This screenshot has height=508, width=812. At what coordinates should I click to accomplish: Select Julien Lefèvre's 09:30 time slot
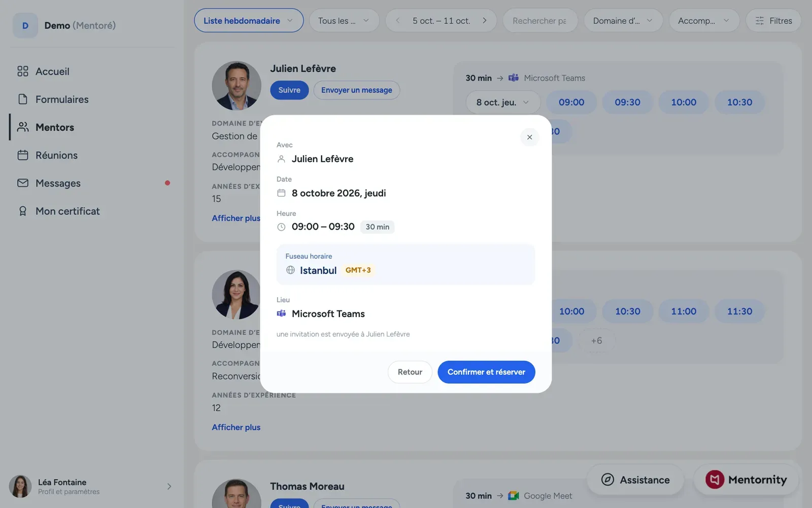[x=627, y=103]
